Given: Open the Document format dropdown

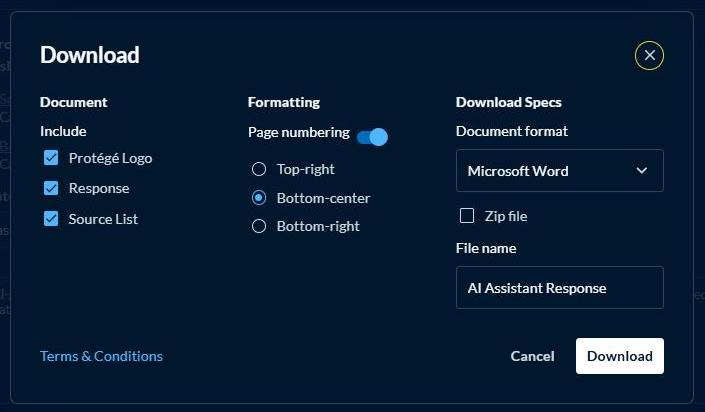Looking at the screenshot, I should pyautogui.click(x=560, y=171).
